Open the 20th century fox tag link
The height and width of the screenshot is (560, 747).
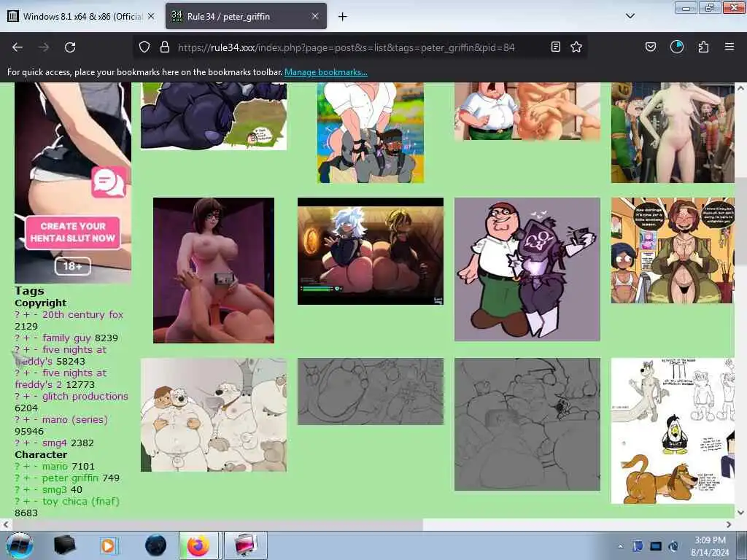83,315
